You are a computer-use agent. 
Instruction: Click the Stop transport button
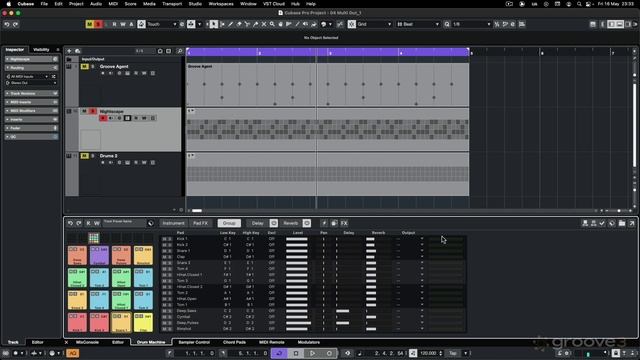[x=296, y=353]
